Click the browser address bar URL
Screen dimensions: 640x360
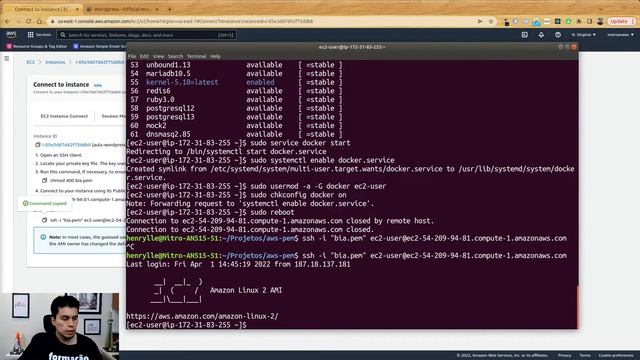coord(186,21)
